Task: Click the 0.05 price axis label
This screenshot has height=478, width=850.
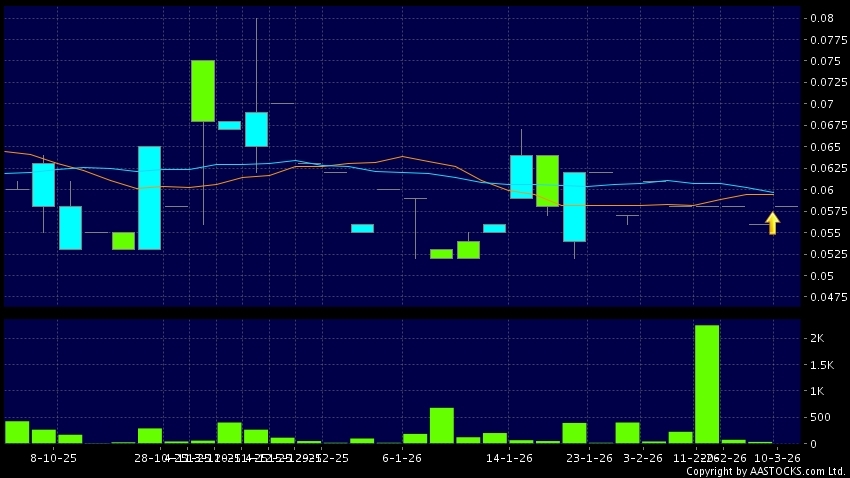Action: (x=822, y=276)
